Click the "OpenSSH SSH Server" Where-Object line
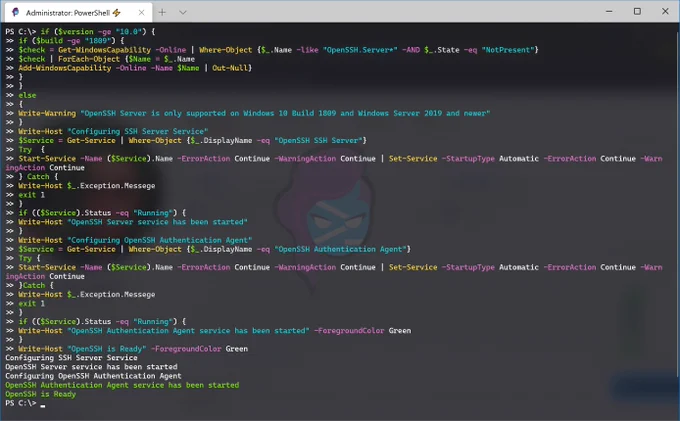Viewport: 680px width, 421px height. (x=186, y=140)
